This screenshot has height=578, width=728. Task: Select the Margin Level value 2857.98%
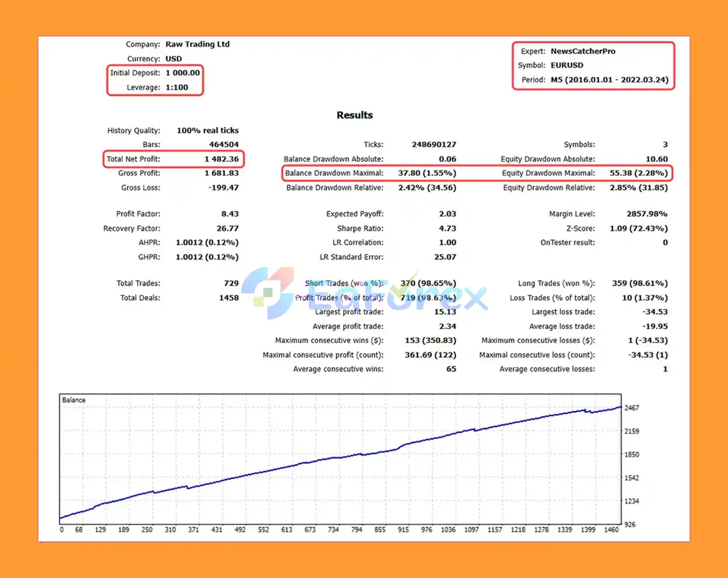coord(647,214)
